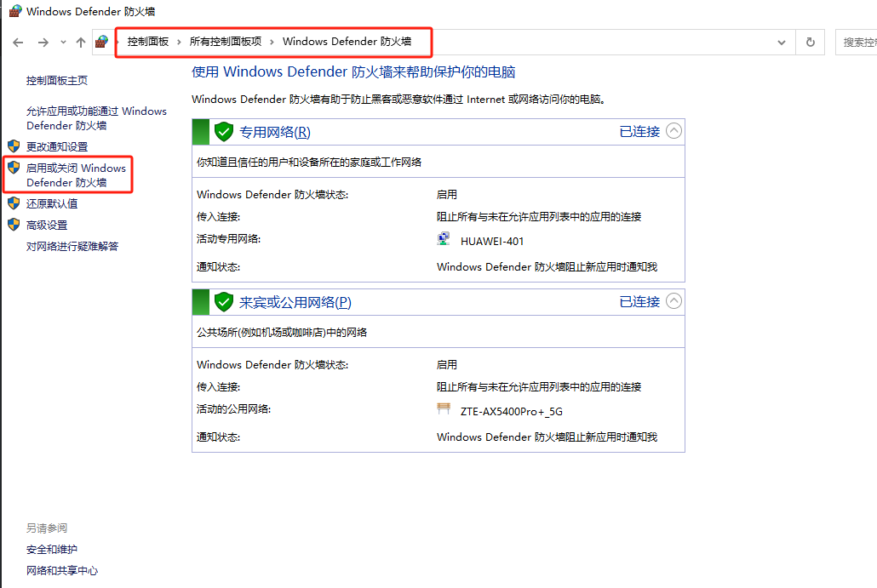
Task: Click HUAWEI-401 network name
Action: (x=492, y=242)
